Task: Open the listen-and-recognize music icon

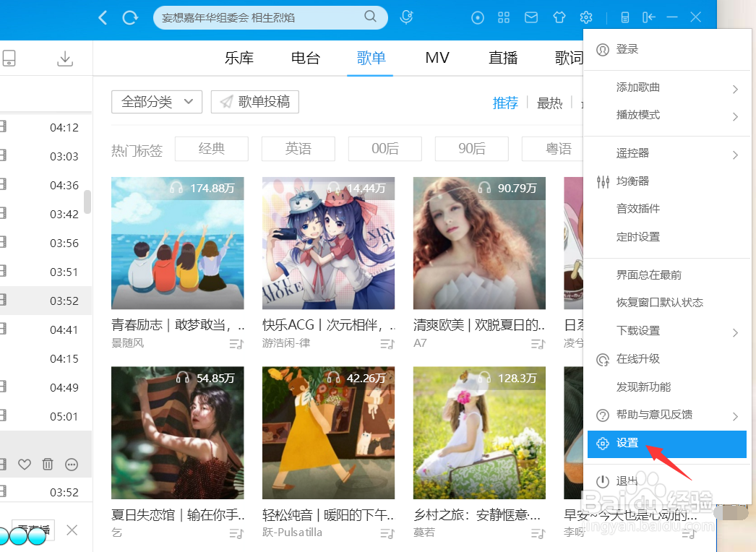Action: 405,17
